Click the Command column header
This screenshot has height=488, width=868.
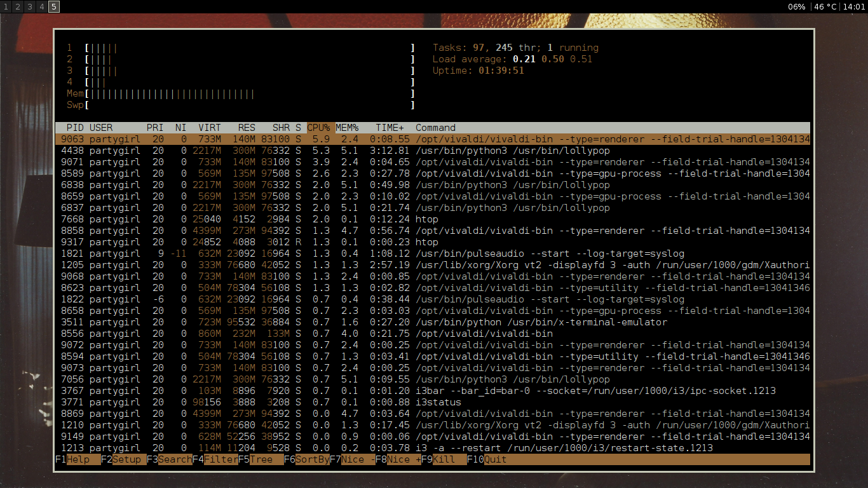tap(435, 128)
